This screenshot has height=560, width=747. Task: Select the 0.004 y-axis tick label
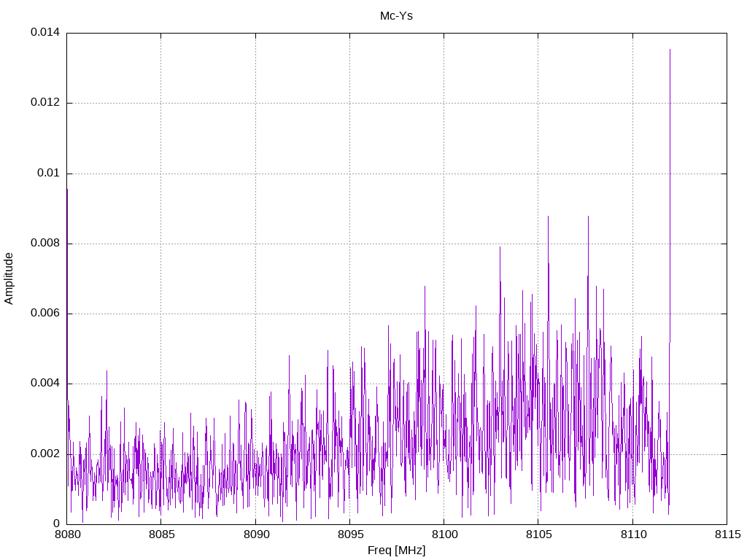tap(44, 384)
